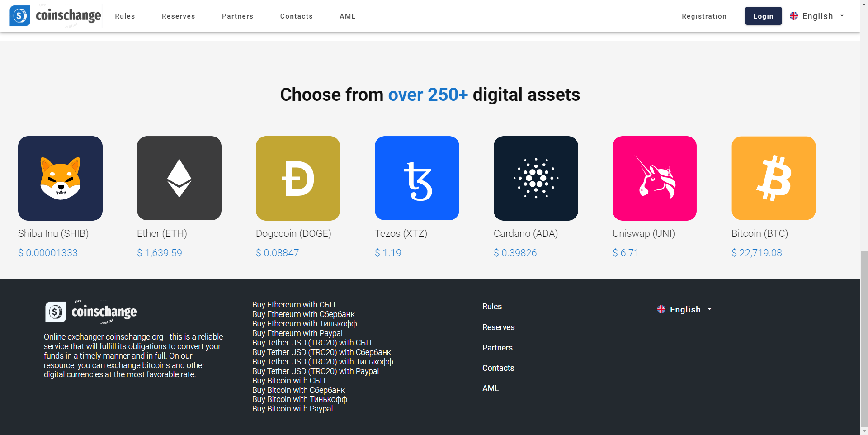Image resolution: width=868 pixels, height=435 pixels.
Task: Open the Contacts link in the footer
Action: point(498,368)
